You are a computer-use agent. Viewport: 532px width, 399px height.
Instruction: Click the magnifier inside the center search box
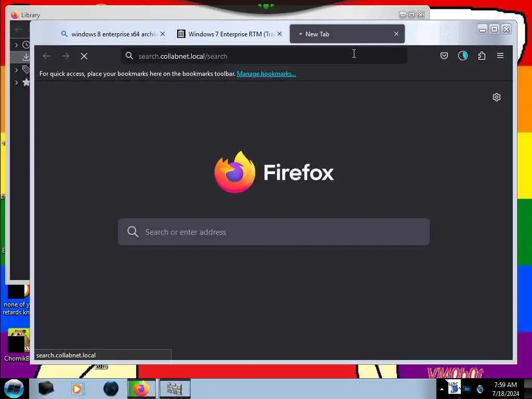tap(132, 232)
